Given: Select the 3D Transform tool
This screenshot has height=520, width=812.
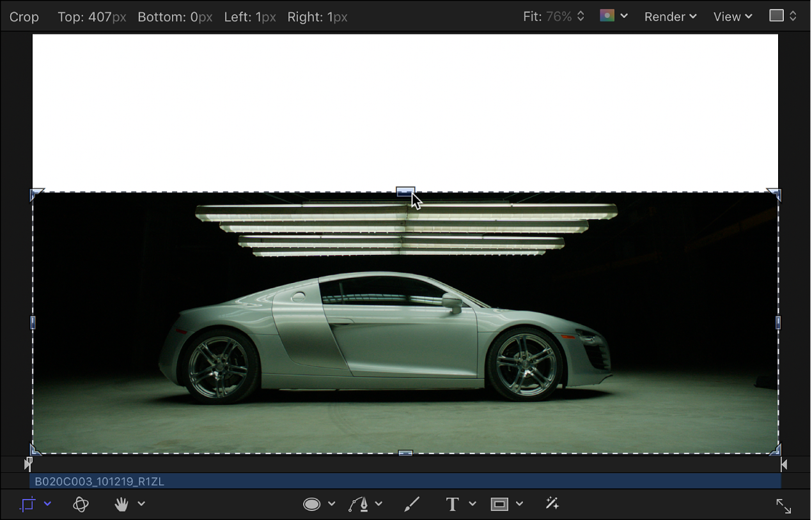Looking at the screenshot, I should [x=81, y=504].
